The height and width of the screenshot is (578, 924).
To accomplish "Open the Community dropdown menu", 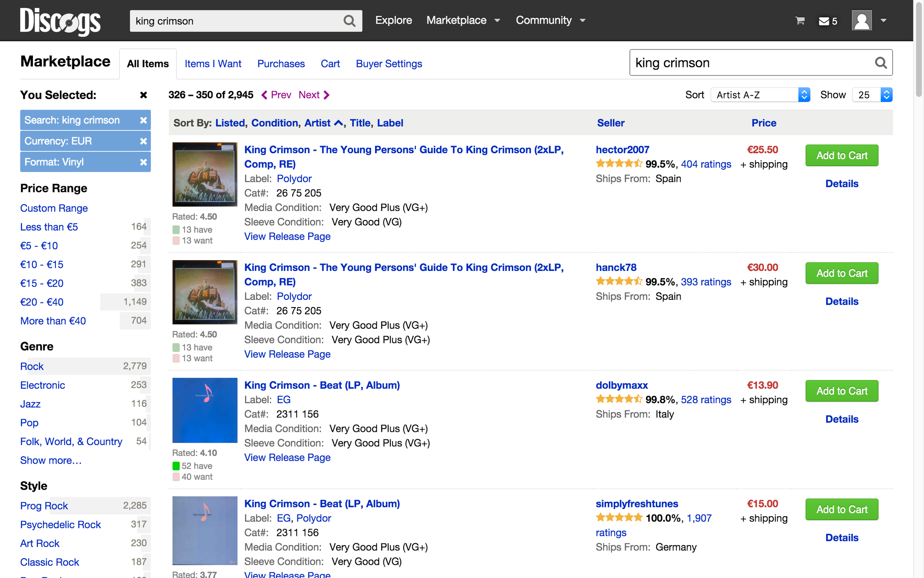I will (x=550, y=20).
